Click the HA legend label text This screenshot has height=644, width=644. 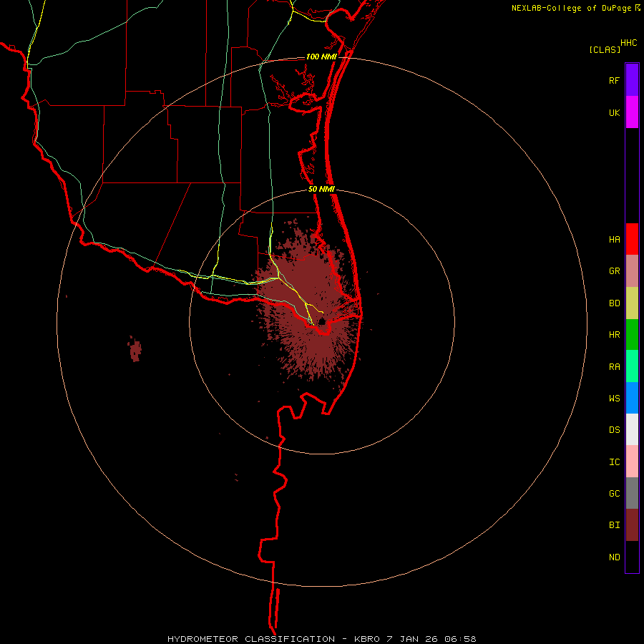coord(614,239)
